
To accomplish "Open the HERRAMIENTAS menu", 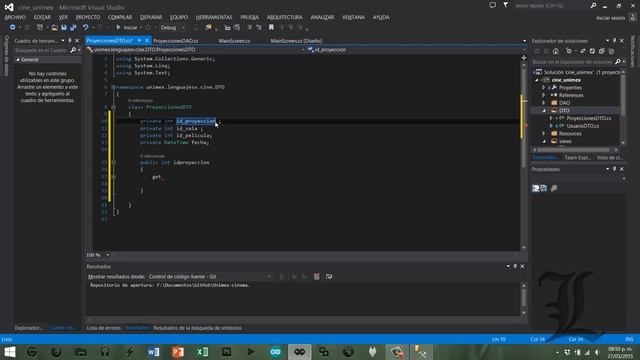I will click(214, 17).
